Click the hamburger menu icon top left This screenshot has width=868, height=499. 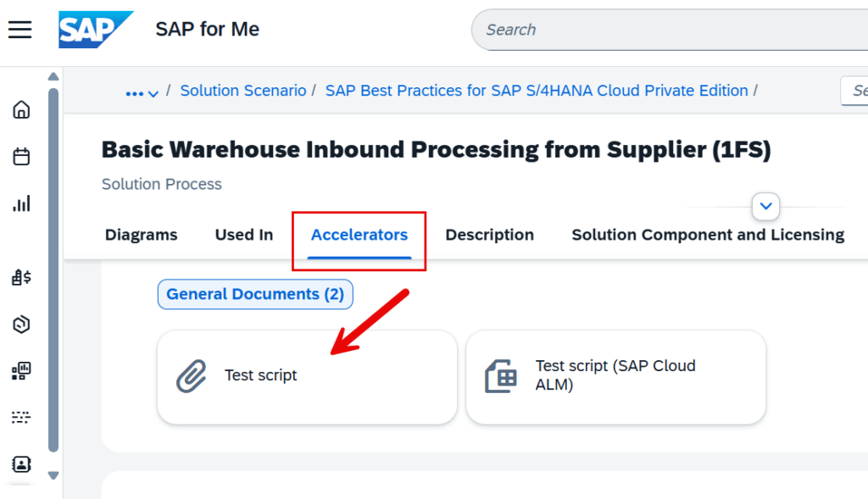(x=20, y=29)
